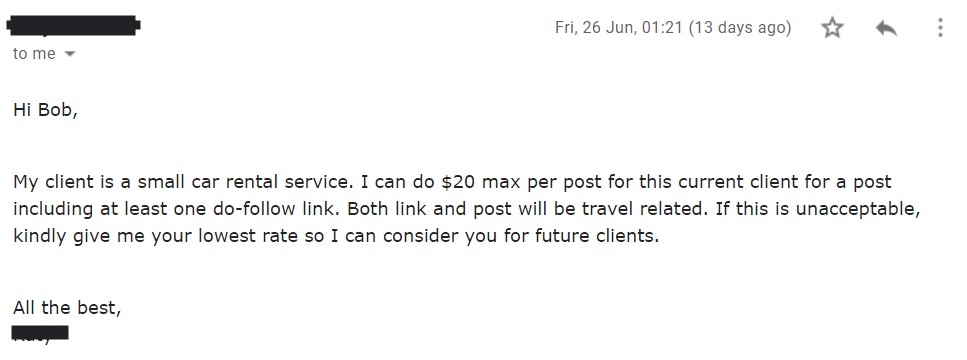Click the redacted signature name
Screen dimensions: 967x360
click(40, 334)
